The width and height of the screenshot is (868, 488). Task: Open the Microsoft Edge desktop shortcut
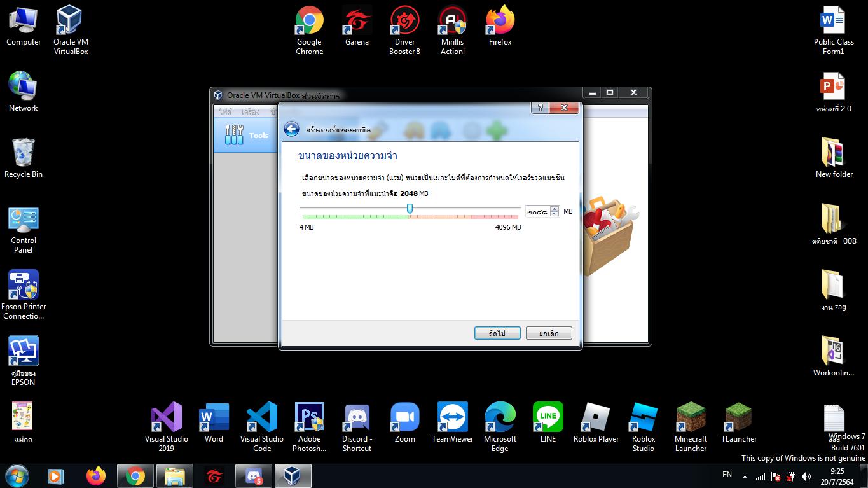tap(500, 428)
